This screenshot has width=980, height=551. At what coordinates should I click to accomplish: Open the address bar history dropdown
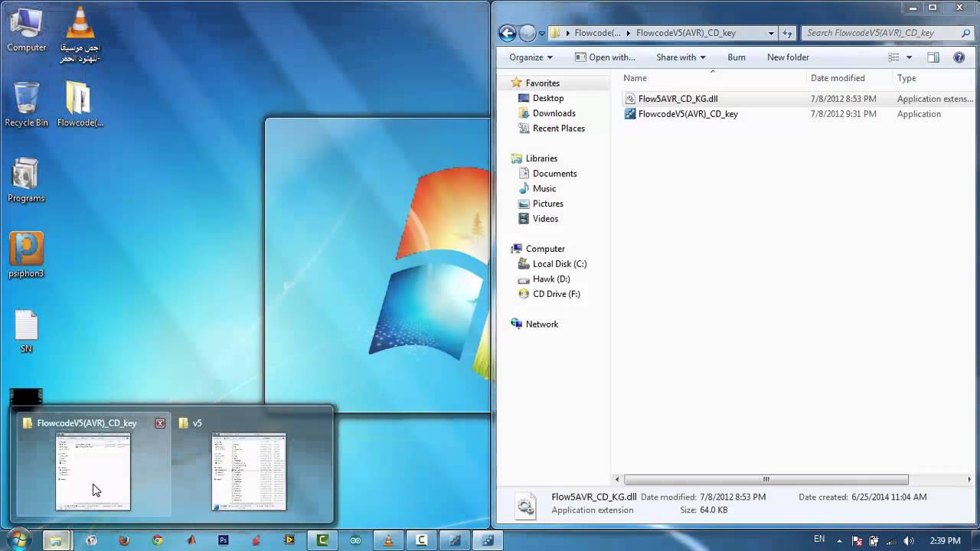771,33
